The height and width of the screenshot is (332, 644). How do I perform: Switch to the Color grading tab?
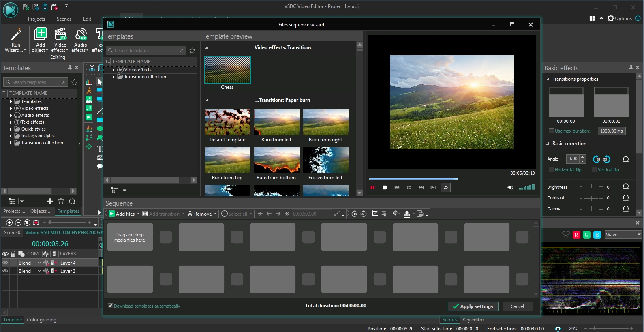coord(41,320)
